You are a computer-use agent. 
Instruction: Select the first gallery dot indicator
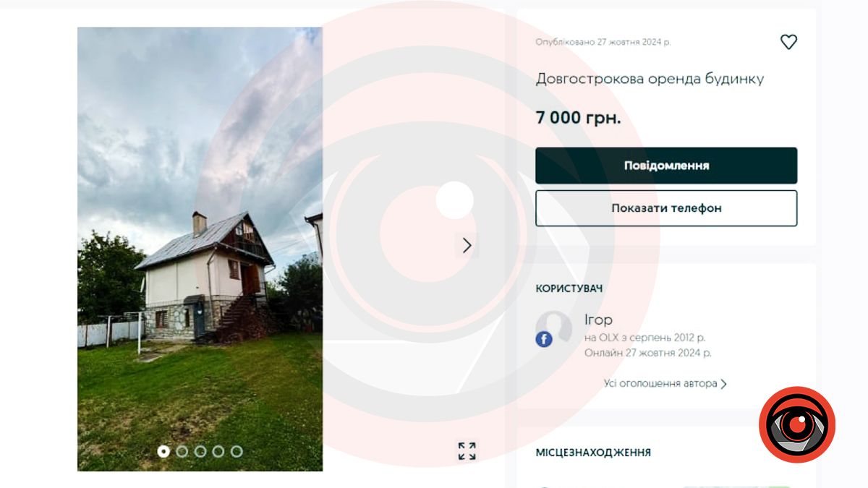pos(163,451)
